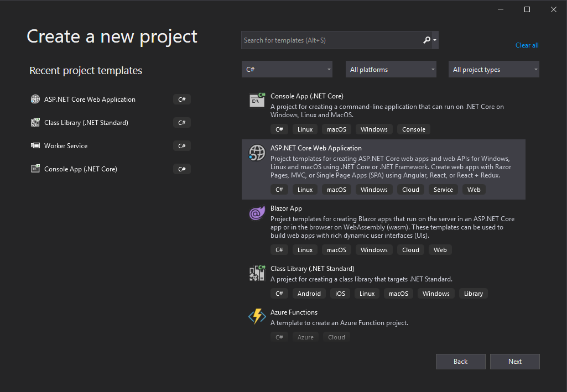Click recent Class Library icon in sidebar
The image size is (567, 392).
point(35,123)
